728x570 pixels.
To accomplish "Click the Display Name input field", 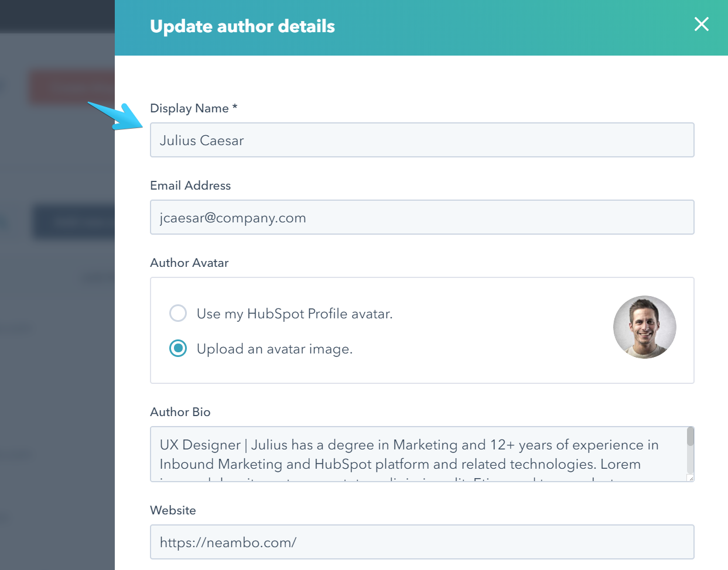I will [x=422, y=140].
